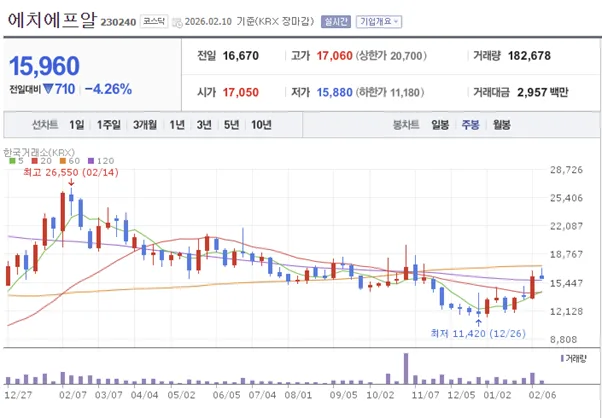Screen dimensions: 602x418
Task: Select the 5년 line chart tab
Action: [231, 125]
